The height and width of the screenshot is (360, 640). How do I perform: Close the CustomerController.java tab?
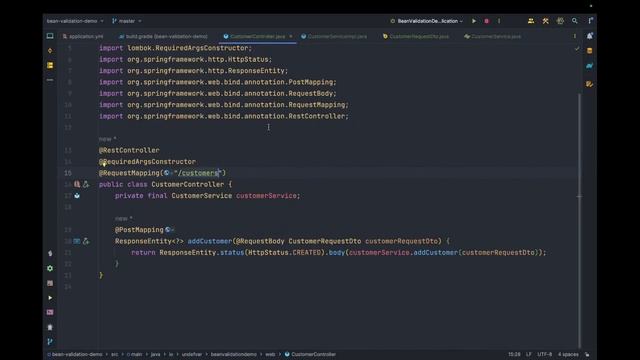(x=291, y=36)
